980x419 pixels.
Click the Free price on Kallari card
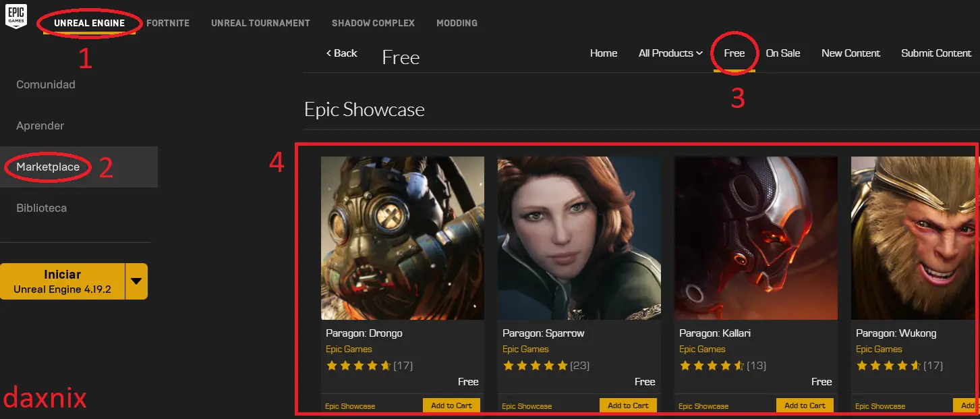tap(822, 382)
